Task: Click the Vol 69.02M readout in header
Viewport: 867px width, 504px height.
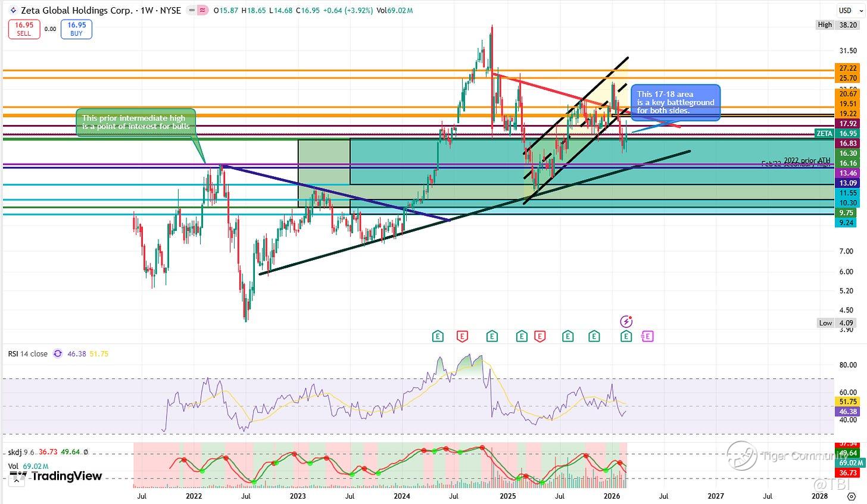Action: [395, 11]
